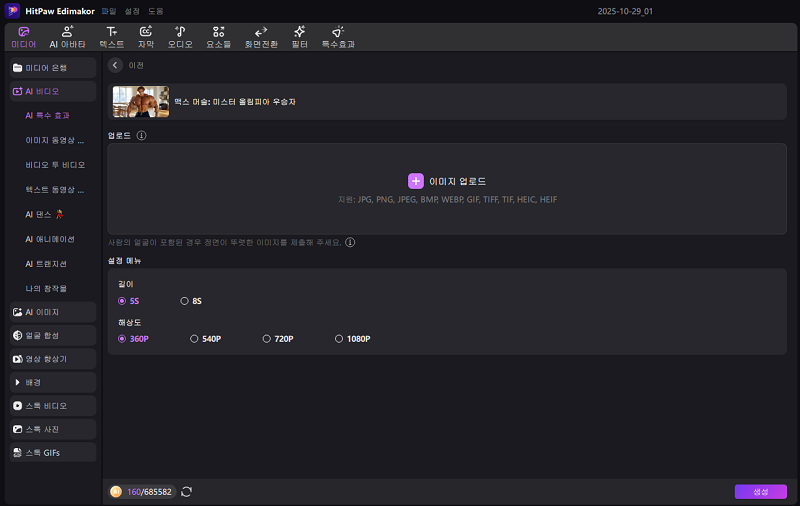The width and height of the screenshot is (800, 506).
Task: Open the 자막 subtitles tool
Action: click(146, 37)
